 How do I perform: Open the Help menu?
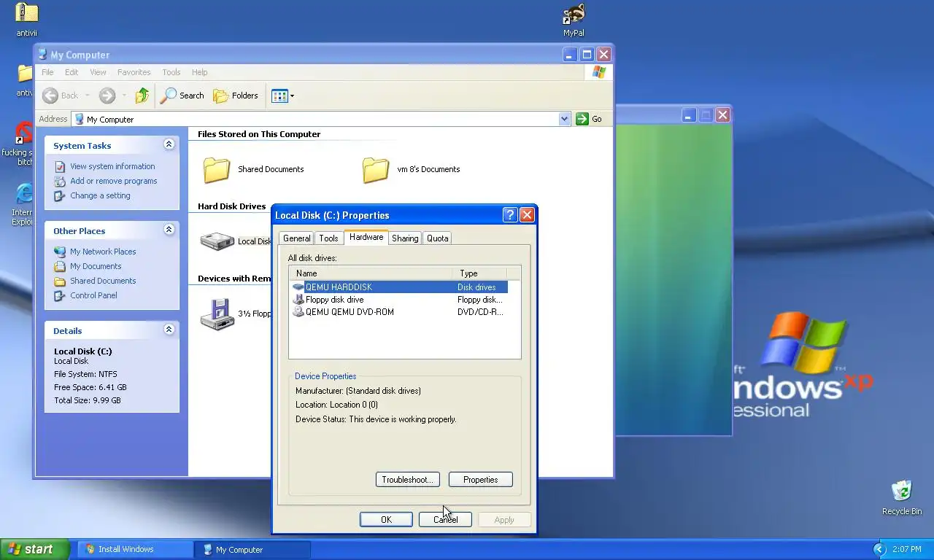pos(200,72)
